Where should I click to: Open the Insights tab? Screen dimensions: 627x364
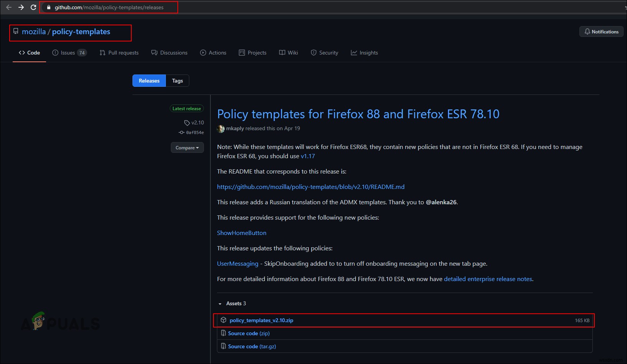click(x=364, y=53)
